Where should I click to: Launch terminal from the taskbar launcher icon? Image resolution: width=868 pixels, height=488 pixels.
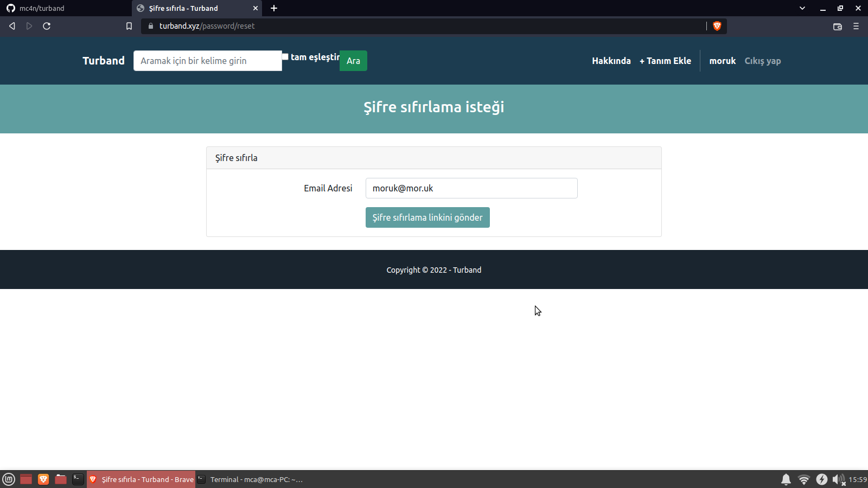coord(78,479)
